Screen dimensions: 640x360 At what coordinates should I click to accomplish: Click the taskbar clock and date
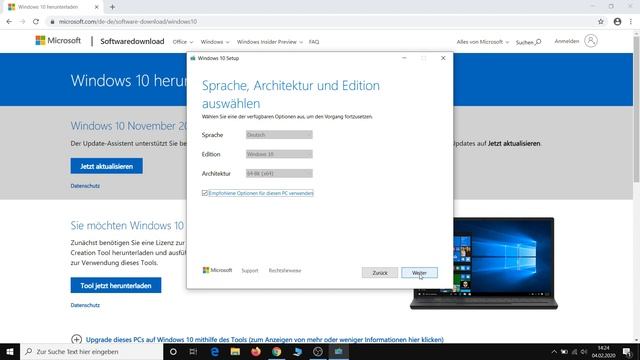[603, 352]
